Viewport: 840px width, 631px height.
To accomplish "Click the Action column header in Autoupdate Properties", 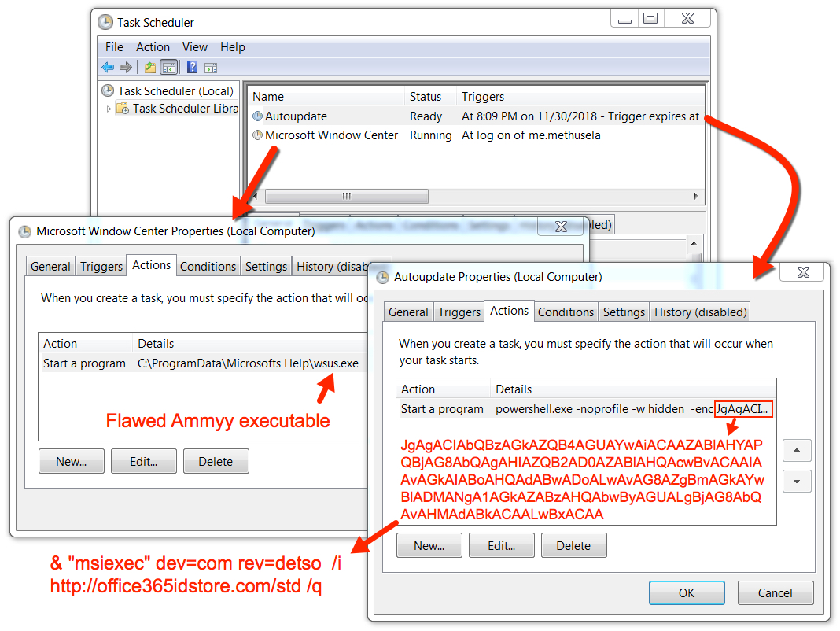I will pyautogui.click(x=444, y=389).
